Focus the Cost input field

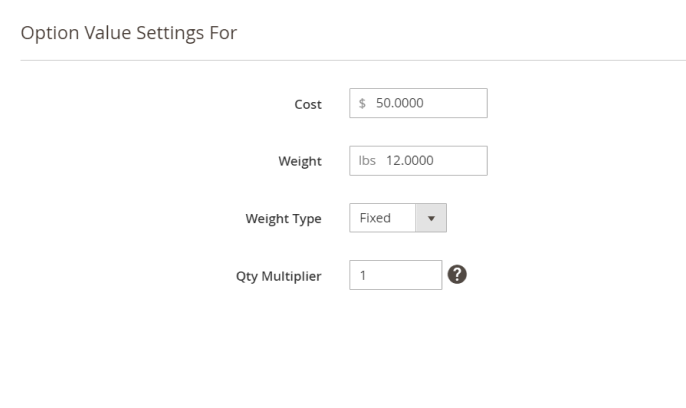pyautogui.click(x=418, y=103)
